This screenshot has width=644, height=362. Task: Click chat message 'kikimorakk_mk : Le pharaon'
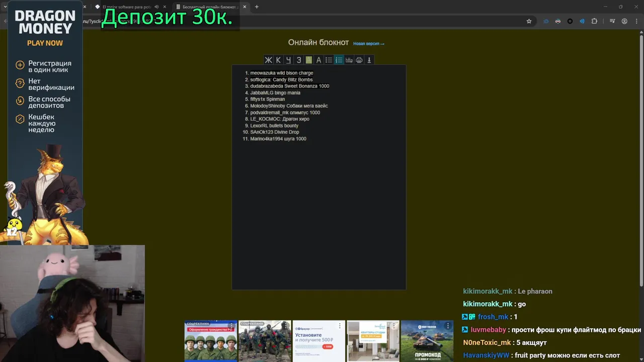tap(508, 291)
